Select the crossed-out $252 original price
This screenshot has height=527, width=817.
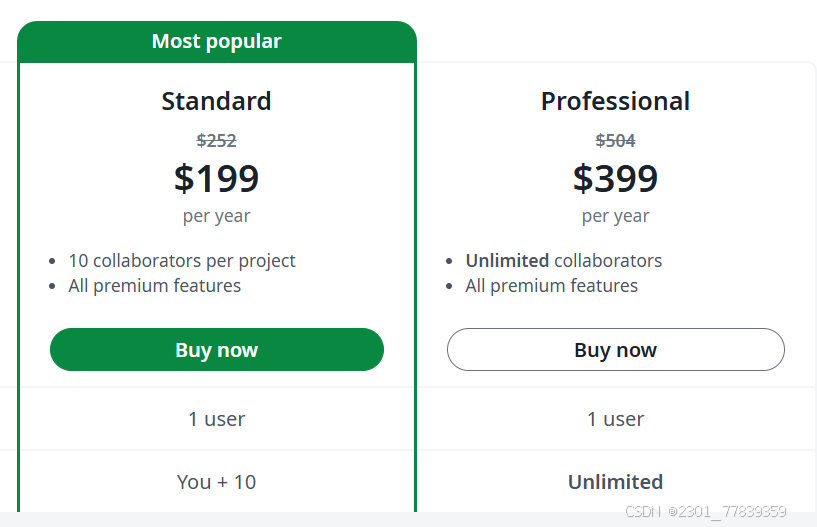[x=216, y=141]
